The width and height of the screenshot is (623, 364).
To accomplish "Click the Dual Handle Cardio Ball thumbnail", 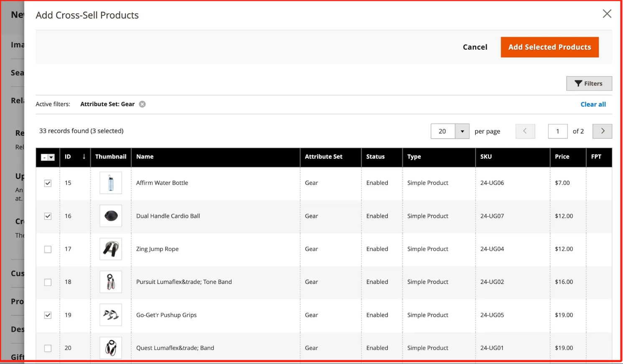I will 111,216.
